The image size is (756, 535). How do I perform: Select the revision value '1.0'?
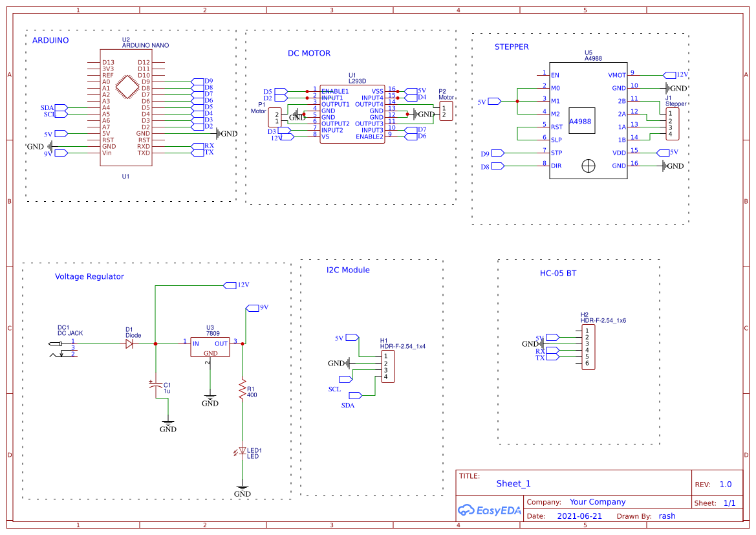point(726,485)
